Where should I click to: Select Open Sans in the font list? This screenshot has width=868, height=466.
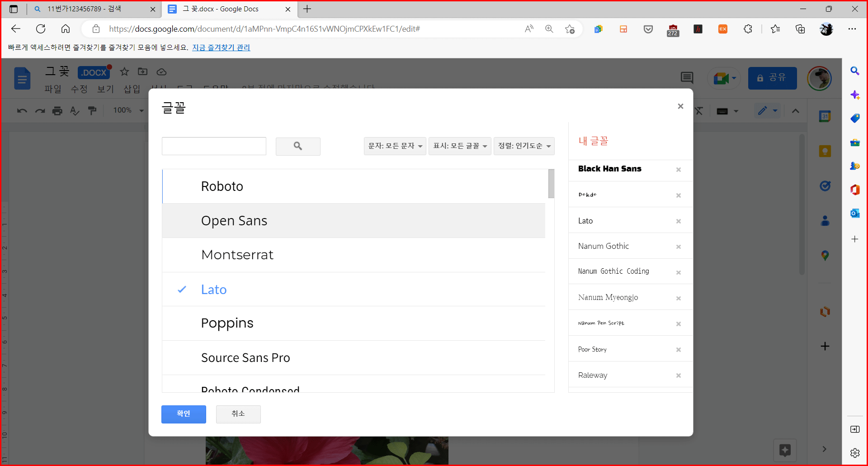(x=354, y=221)
